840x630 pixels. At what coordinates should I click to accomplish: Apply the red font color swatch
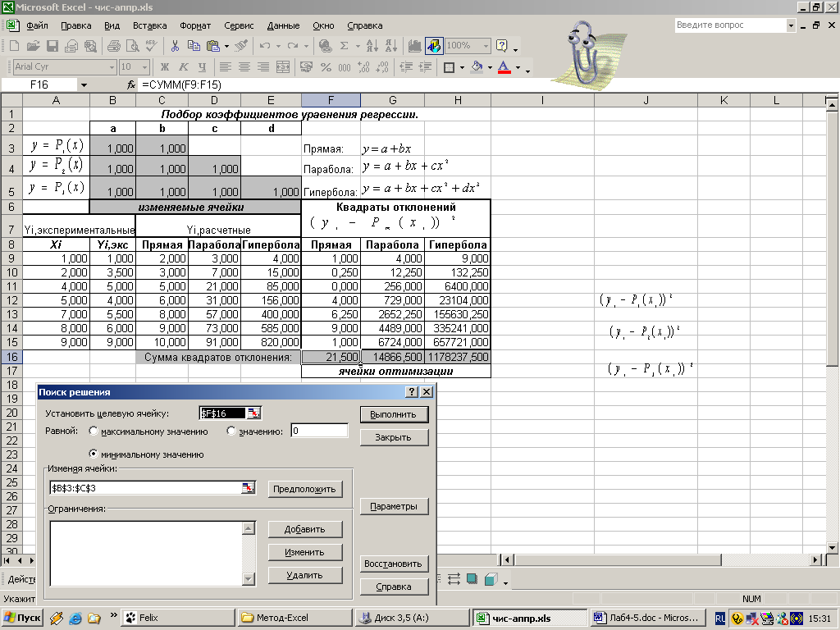504,67
